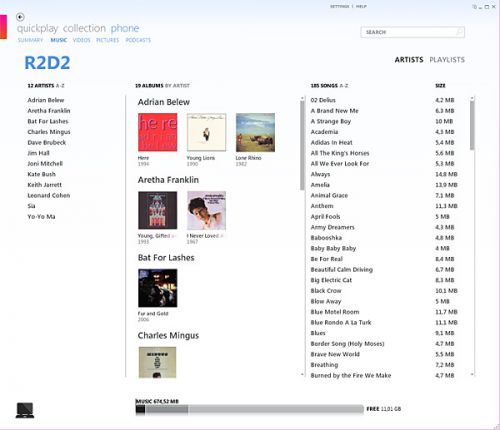Select artist Jim Hall
The width and height of the screenshot is (500, 430).
point(38,153)
